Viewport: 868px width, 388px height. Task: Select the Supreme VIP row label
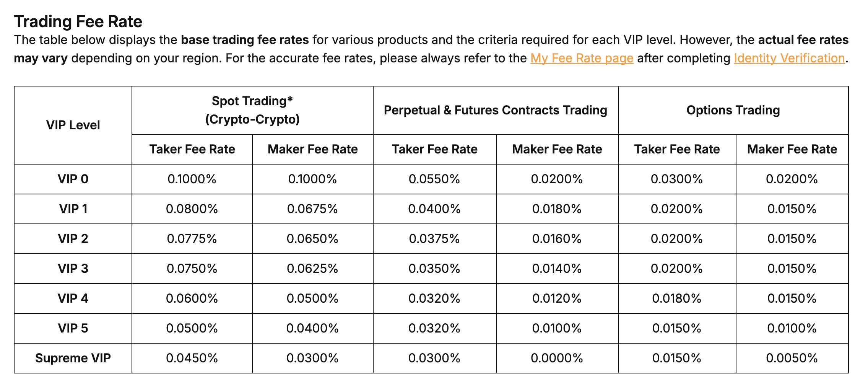73,358
